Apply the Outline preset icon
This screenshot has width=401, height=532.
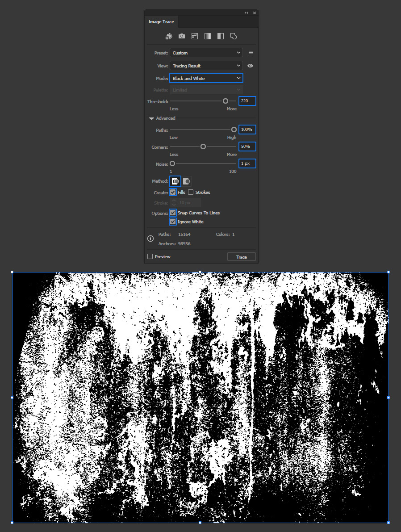234,36
